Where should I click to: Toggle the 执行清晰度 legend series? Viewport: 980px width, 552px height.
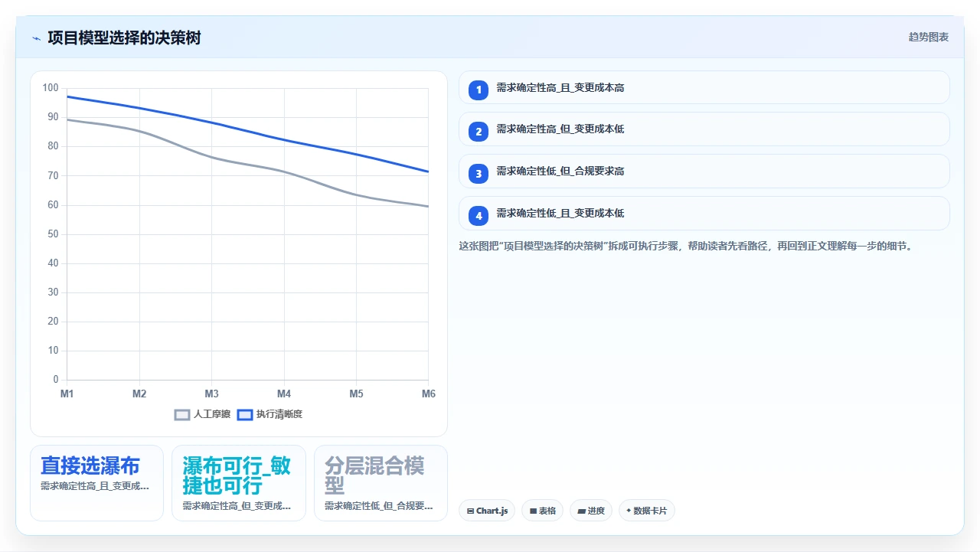[x=270, y=414]
